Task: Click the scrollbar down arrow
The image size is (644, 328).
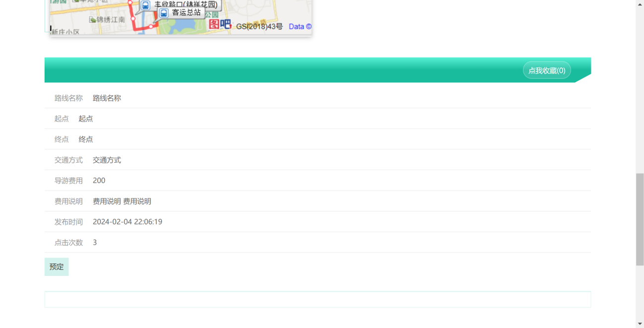Action: coord(640,324)
